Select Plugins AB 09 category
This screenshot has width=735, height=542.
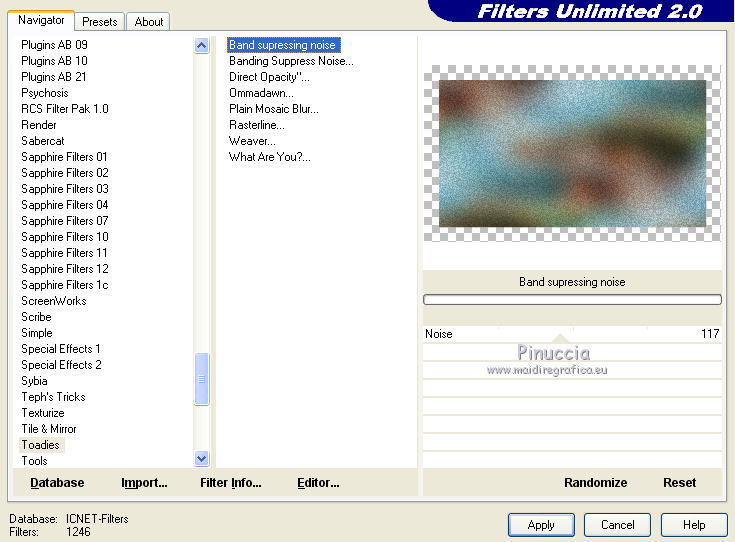click(54, 45)
